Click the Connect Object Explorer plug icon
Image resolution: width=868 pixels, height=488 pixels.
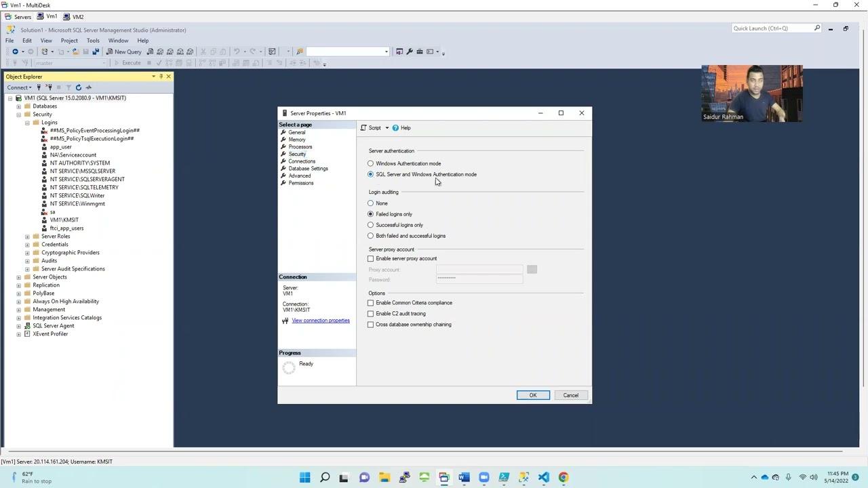pyautogui.click(x=39, y=87)
